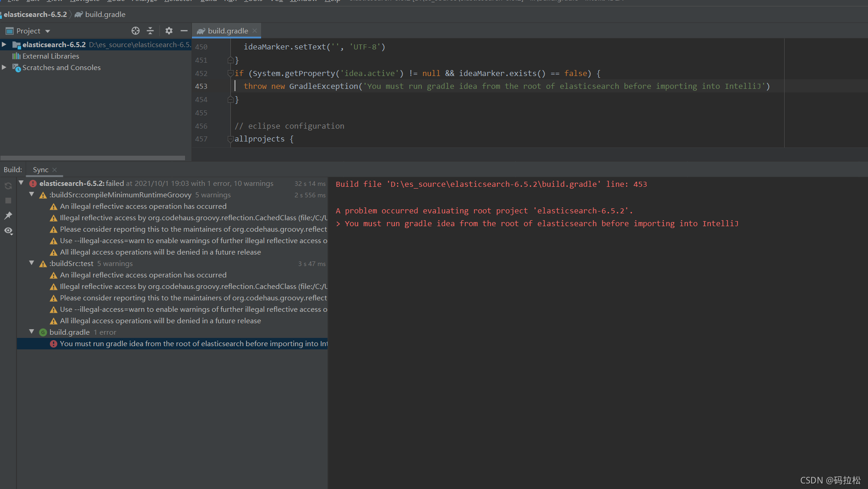The width and height of the screenshot is (868, 489).
Task: Select External Libraries in project tree
Action: click(x=51, y=56)
